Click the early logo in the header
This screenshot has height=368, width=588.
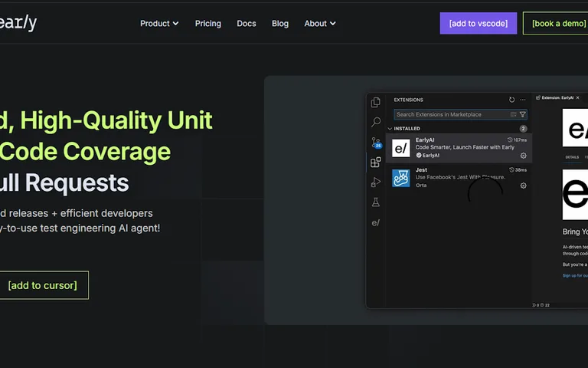click(18, 23)
